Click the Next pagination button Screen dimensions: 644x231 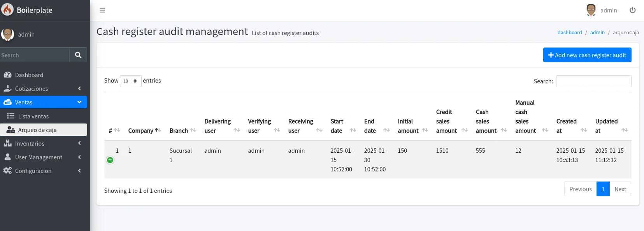[x=620, y=189]
